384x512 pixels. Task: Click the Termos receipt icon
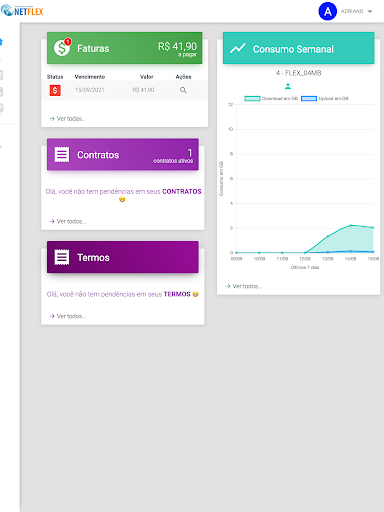pos(62,257)
